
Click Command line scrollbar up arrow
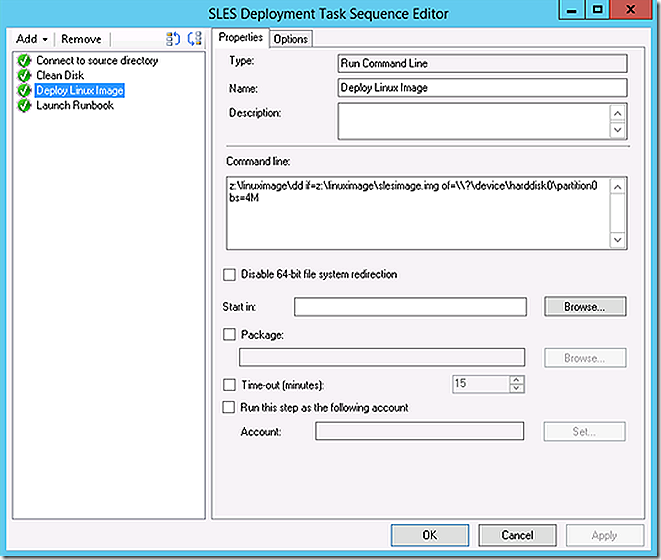(x=618, y=187)
